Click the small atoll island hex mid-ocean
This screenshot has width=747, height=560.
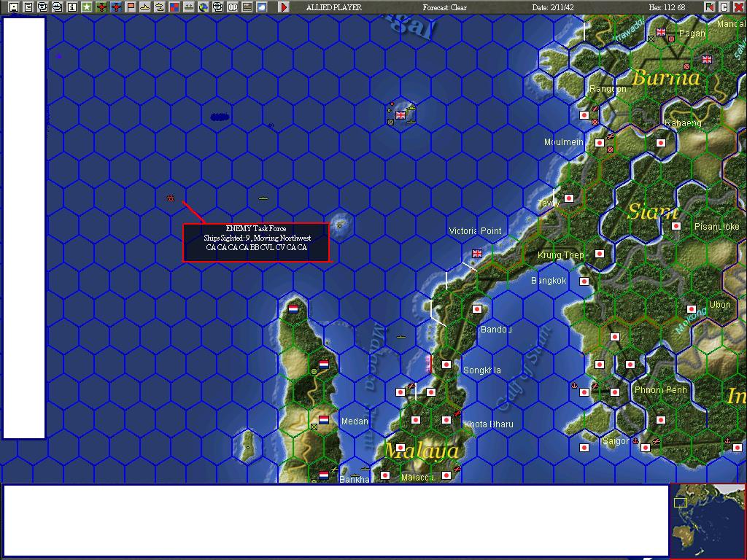[x=340, y=225]
